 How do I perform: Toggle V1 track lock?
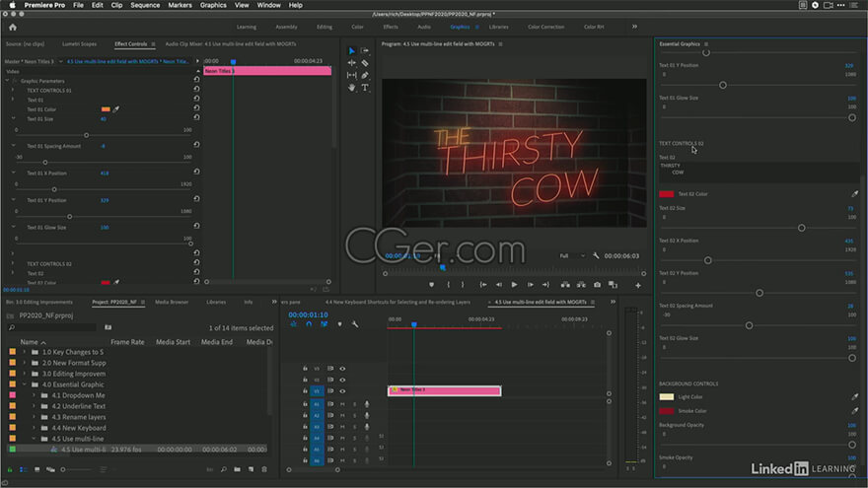point(305,391)
